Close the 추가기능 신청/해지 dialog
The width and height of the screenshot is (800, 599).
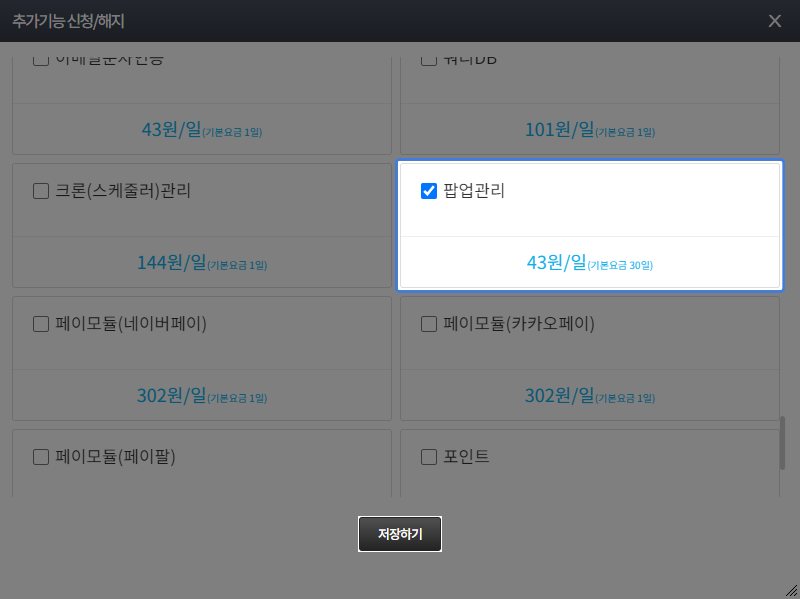[775, 21]
